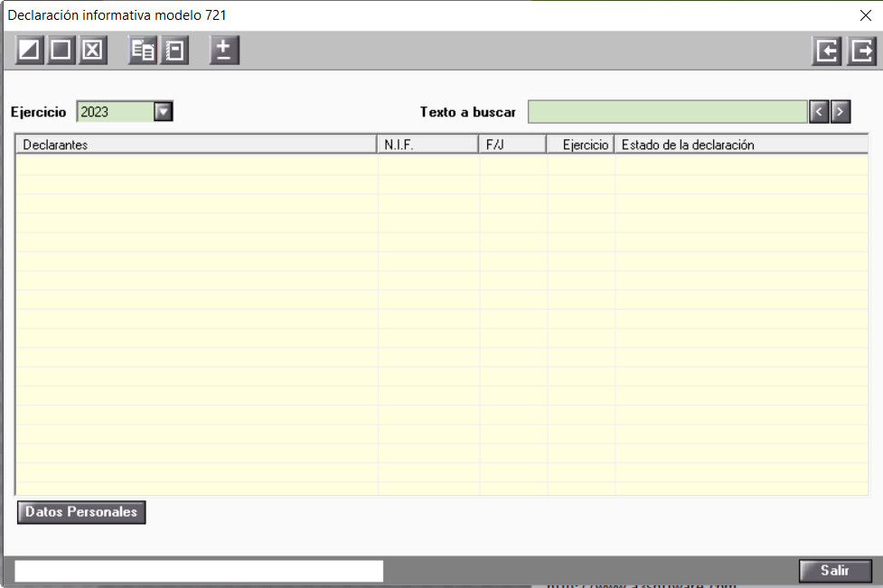Click the single document page toolbar icon

(x=174, y=51)
